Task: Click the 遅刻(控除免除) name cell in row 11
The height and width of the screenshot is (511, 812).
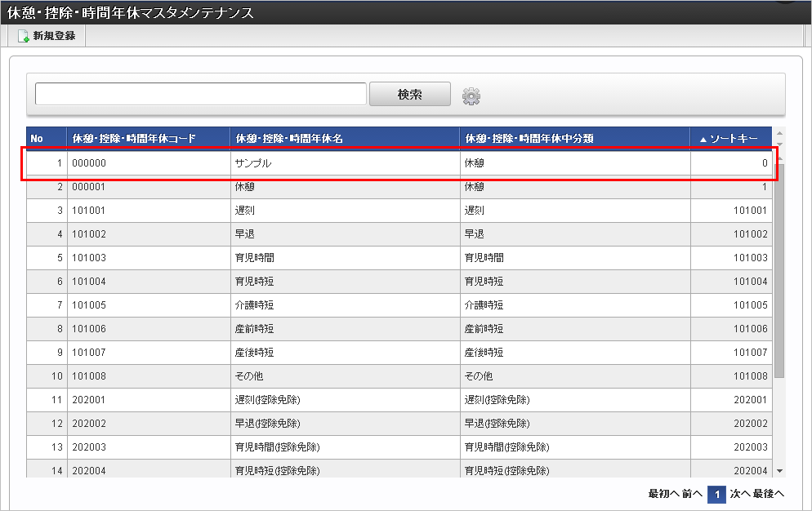Action: [x=345, y=400]
